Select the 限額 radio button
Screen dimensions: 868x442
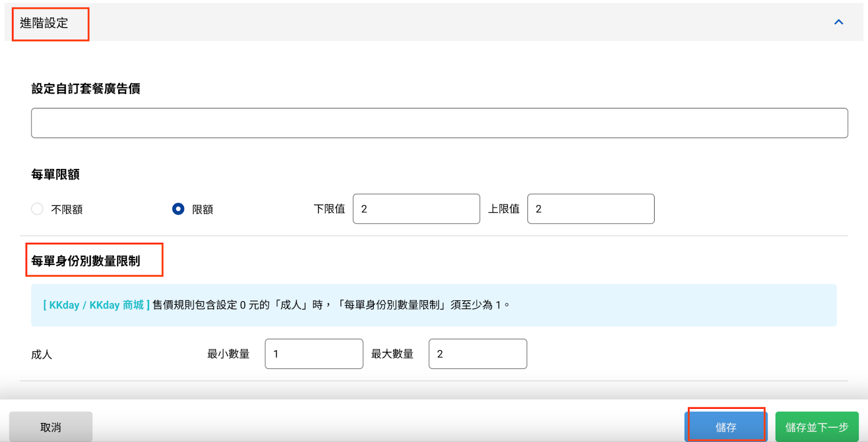(x=178, y=209)
